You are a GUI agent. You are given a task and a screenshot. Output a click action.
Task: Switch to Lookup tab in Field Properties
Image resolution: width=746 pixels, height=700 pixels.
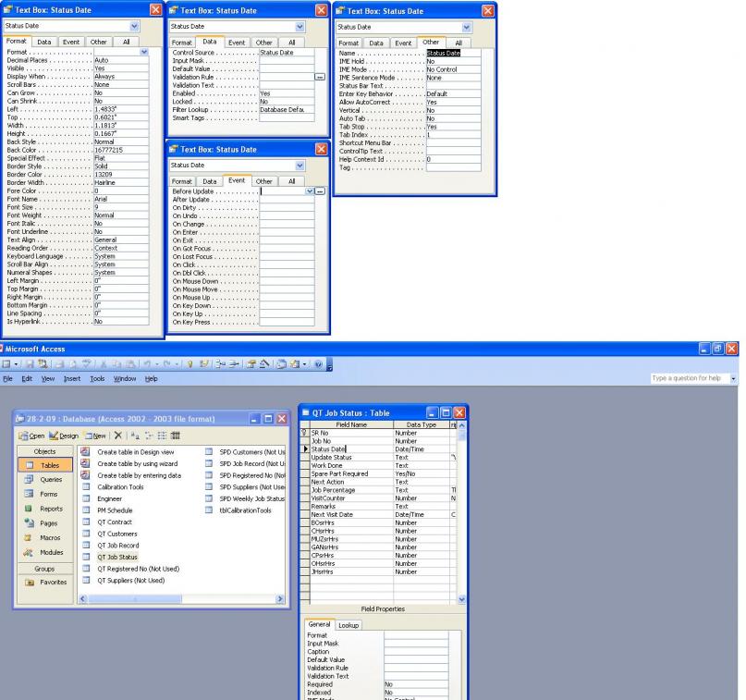(x=349, y=625)
